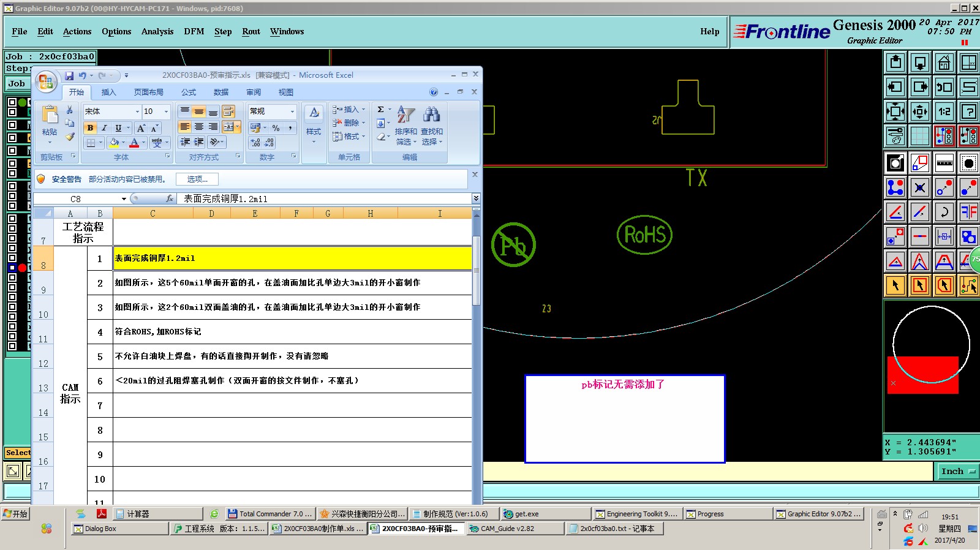Open the CAM_Guide v2.82 taskbar button

click(x=515, y=529)
